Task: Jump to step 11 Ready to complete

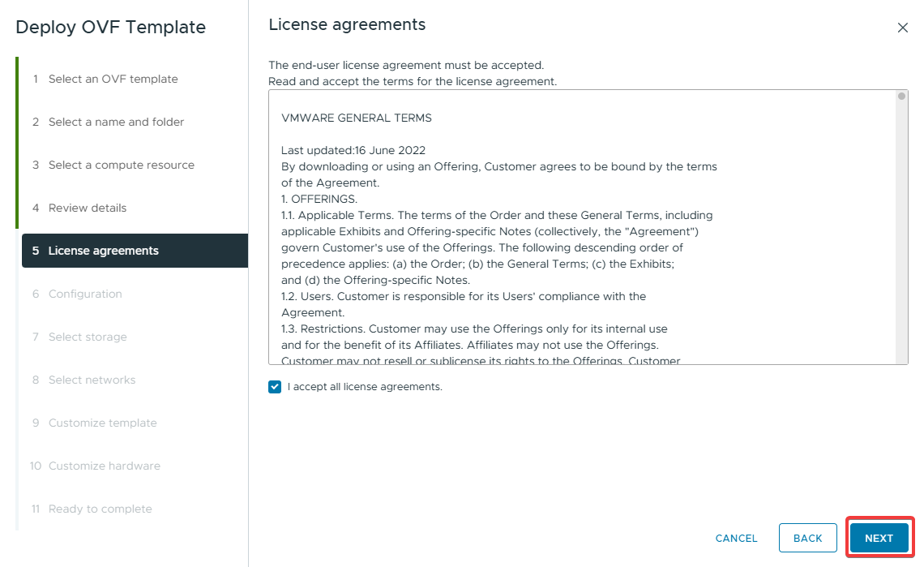Action: click(100, 509)
